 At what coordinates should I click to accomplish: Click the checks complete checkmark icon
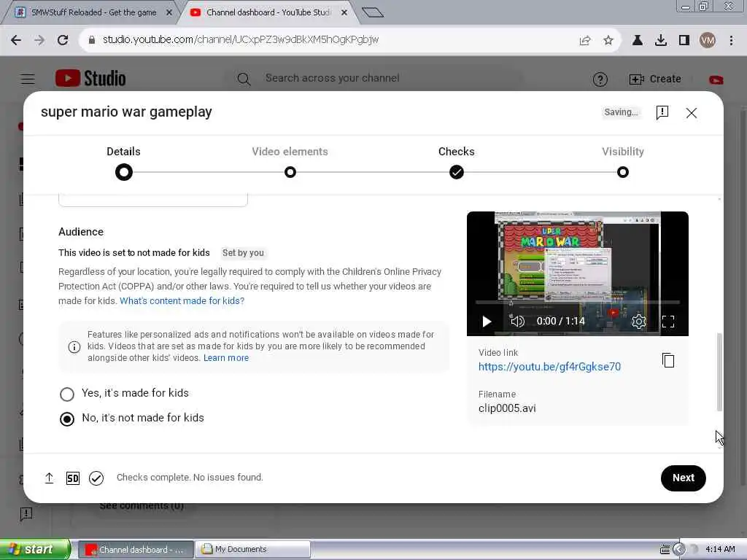pyautogui.click(x=96, y=478)
